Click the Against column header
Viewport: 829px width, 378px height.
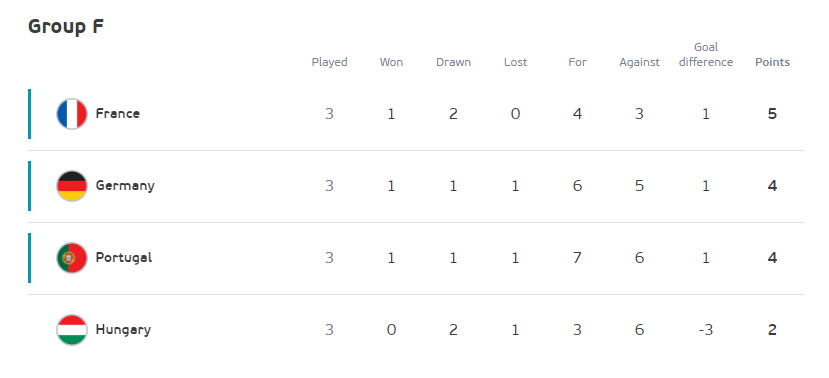click(x=640, y=62)
